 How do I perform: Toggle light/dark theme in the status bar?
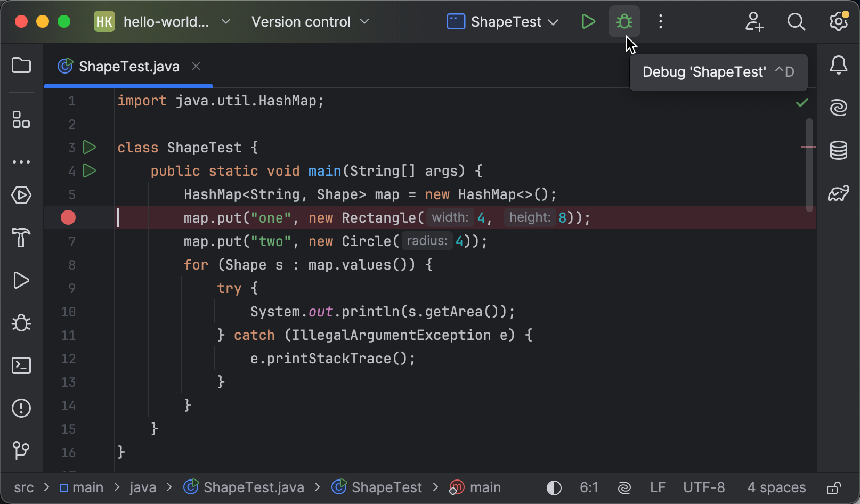[554, 487]
